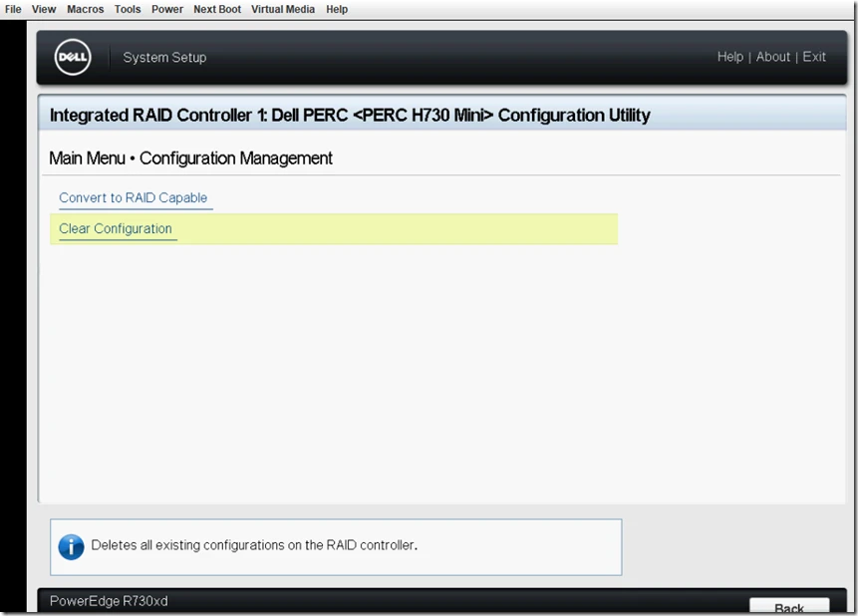The width and height of the screenshot is (858, 616).
Task: Open the Help menu in the menu bar
Action: pos(337,9)
